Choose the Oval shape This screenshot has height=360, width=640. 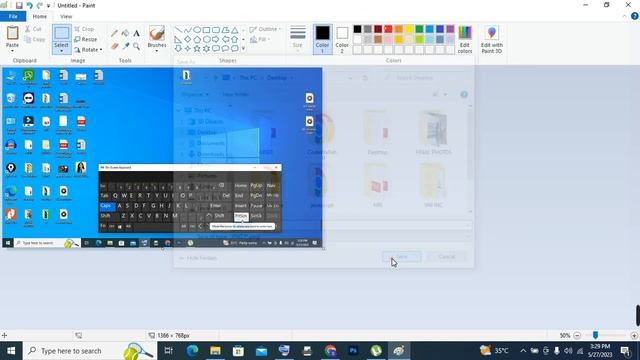click(197, 30)
